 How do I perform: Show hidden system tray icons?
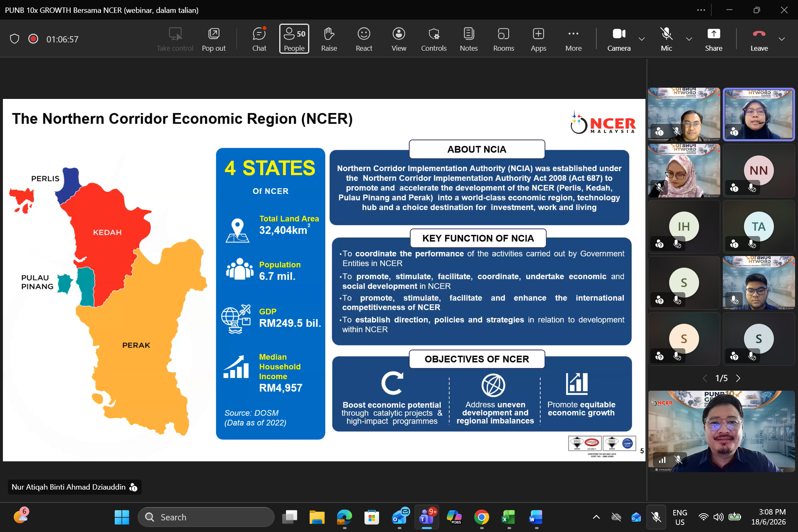tap(596, 517)
